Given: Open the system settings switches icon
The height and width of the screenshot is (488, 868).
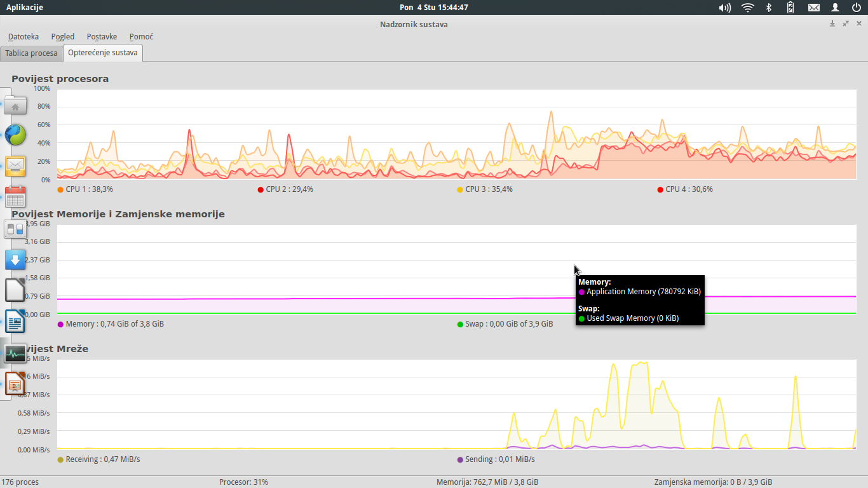Looking at the screenshot, I should point(15,228).
